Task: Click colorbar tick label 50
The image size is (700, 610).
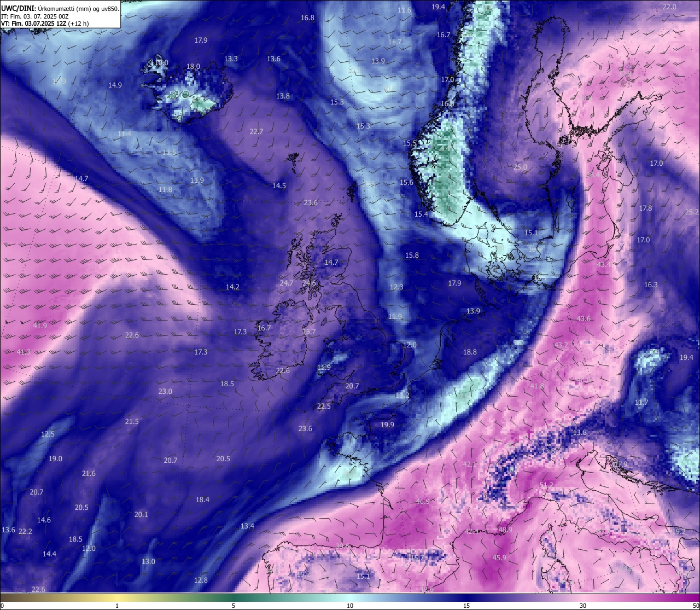Action: pyautogui.click(x=696, y=606)
